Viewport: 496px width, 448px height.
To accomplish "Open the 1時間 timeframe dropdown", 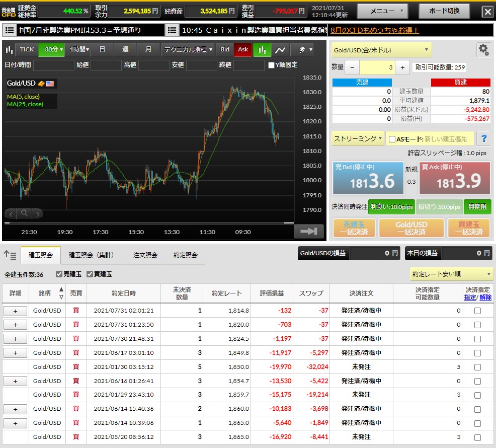I will click(x=78, y=50).
